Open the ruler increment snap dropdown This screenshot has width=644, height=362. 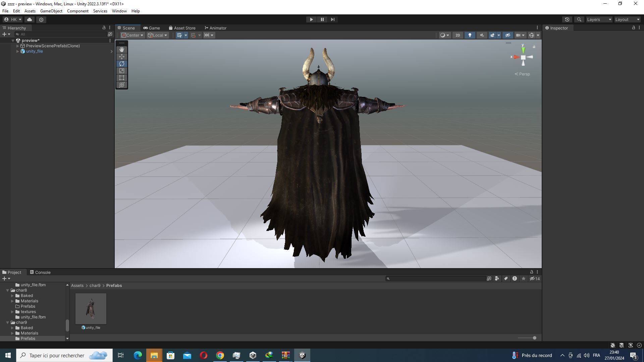coord(209,35)
